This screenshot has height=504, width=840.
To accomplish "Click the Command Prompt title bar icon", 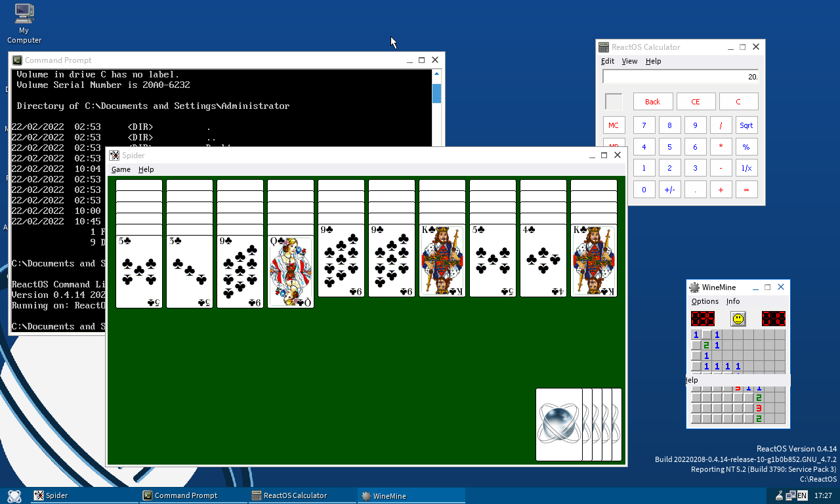I will point(17,60).
